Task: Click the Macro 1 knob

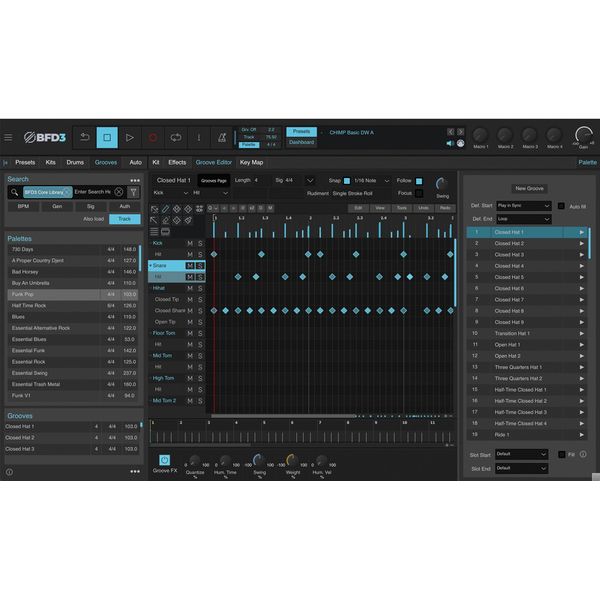Action: (480, 135)
